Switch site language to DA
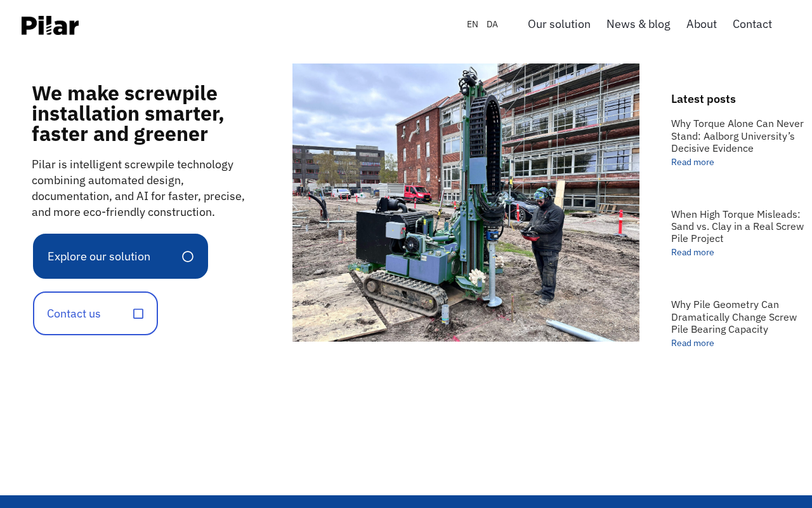 click(x=492, y=24)
